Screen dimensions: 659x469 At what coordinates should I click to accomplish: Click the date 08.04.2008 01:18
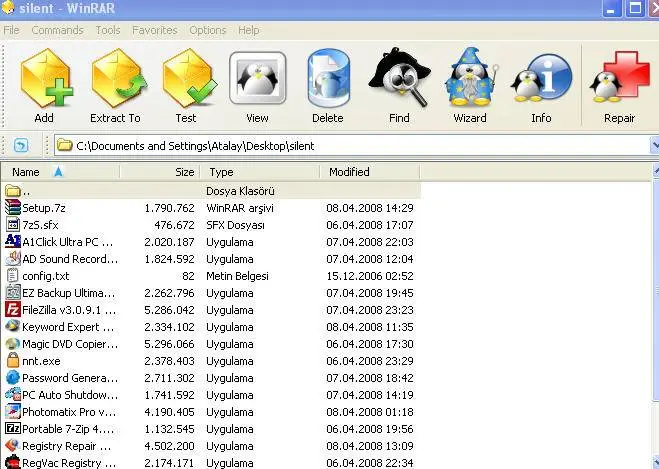(x=370, y=412)
